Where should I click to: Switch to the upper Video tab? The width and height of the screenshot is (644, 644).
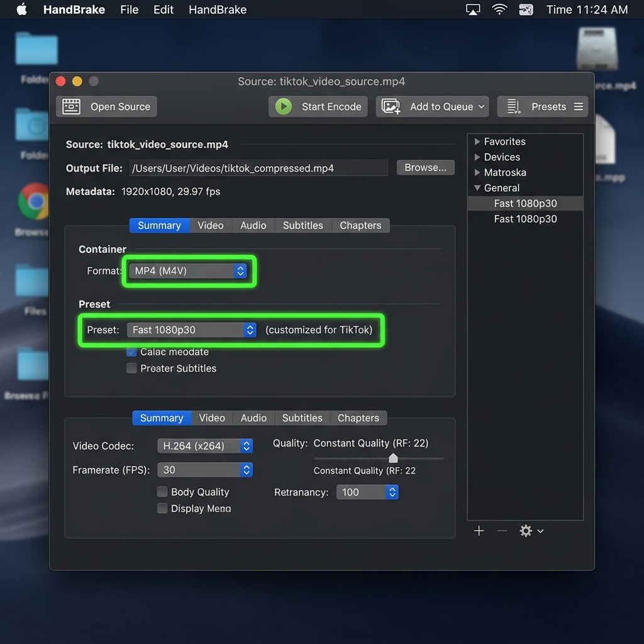pyautogui.click(x=211, y=226)
